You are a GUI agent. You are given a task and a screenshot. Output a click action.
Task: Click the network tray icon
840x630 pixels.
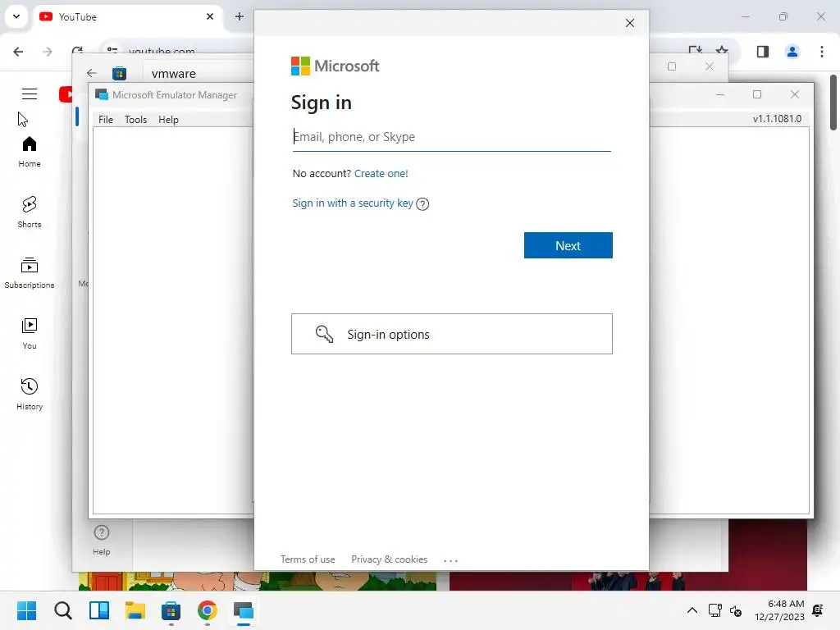714,610
